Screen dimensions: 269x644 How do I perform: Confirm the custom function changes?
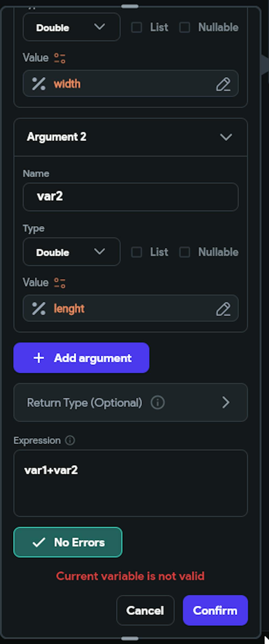[x=215, y=610]
